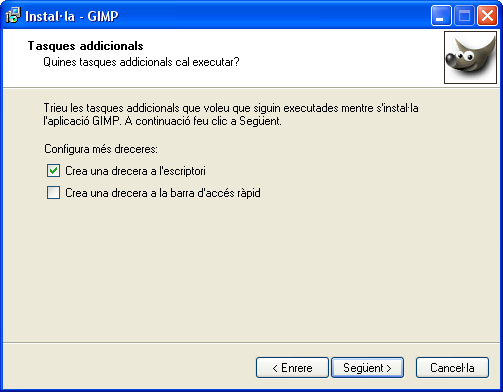Click the bottom bar left of the Enrere button

[128, 367]
